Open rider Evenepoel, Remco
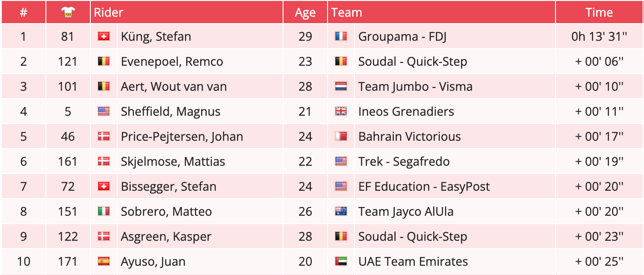Viewport: 644px width, 275px height. coord(172,62)
